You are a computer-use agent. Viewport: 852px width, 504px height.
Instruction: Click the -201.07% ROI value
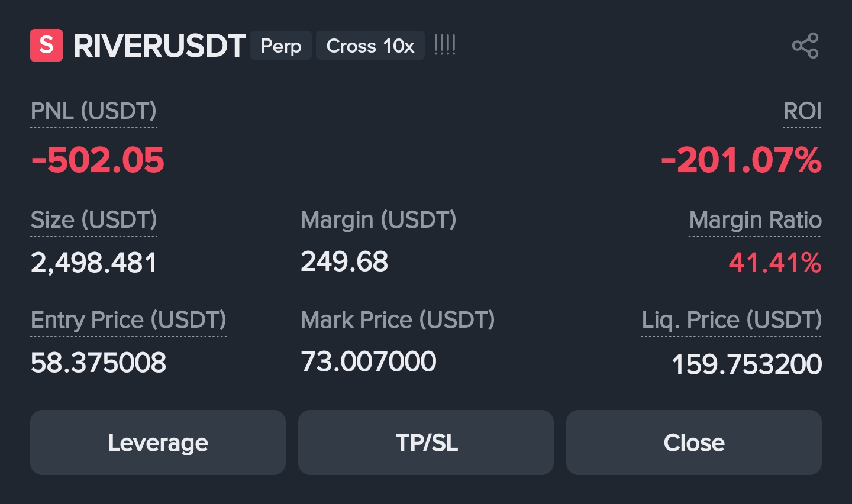(741, 160)
